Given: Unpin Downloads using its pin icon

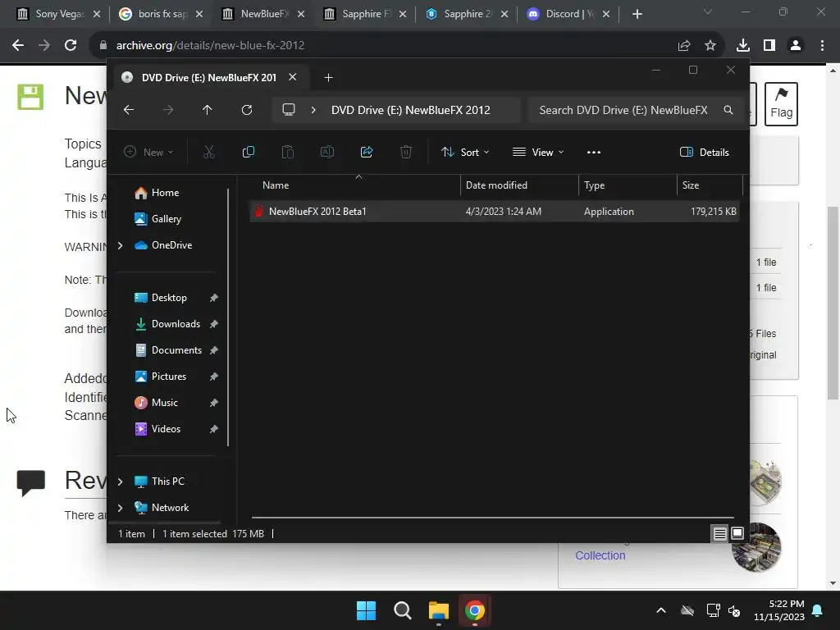Looking at the screenshot, I should pyautogui.click(x=214, y=324).
